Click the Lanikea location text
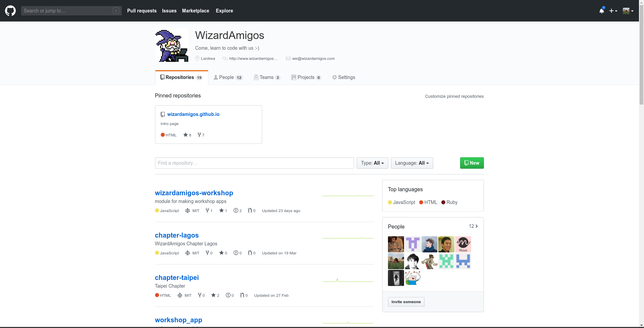644x328 pixels. pos(208,58)
